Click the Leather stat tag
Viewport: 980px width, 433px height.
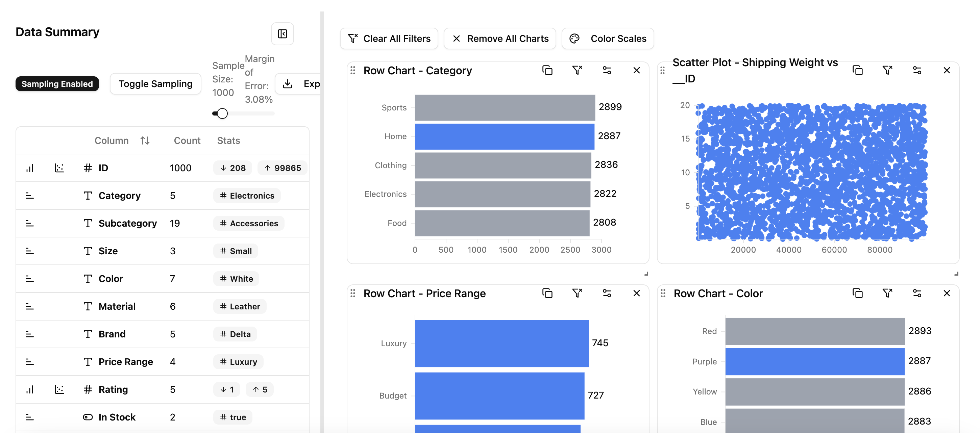[x=240, y=306]
